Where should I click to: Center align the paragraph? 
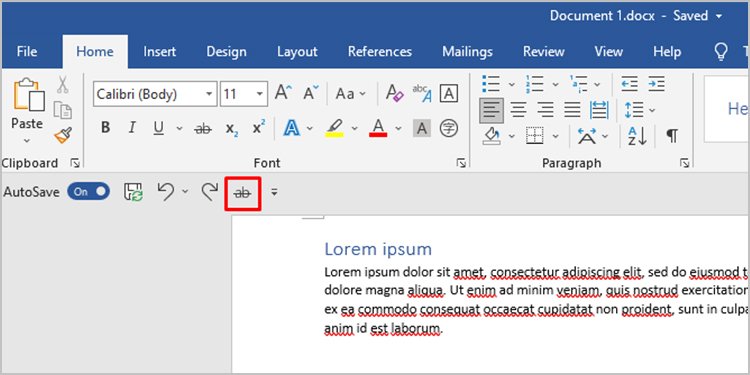pyautogui.click(x=518, y=110)
